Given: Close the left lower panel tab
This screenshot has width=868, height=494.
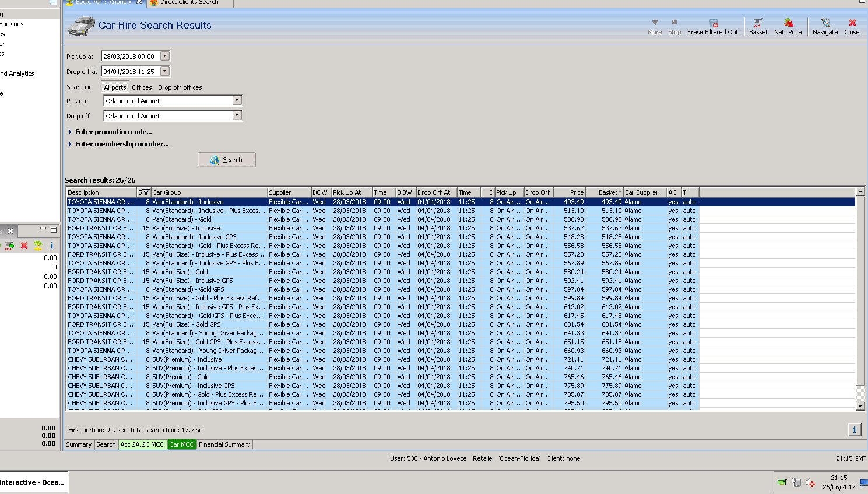Looking at the screenshot, I should pos(10,231).
